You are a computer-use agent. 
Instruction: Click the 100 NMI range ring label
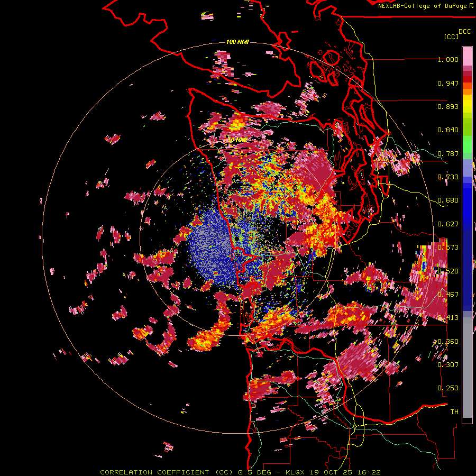click(237, 42)
